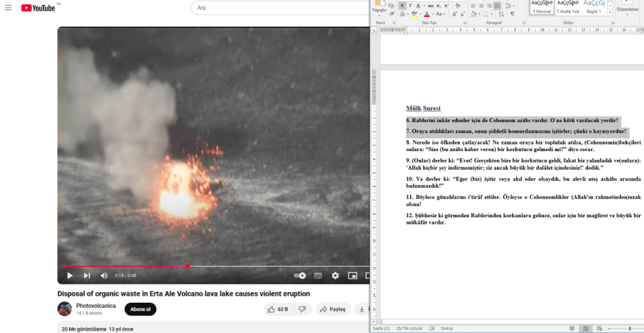This screenshot has width=644, height=333.
Task: Mute the video volume speaker icon
Action: tap(104, 275)
